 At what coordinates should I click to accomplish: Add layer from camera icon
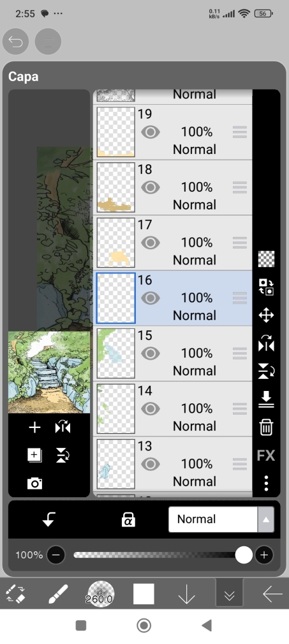click(x=35, y=483)
